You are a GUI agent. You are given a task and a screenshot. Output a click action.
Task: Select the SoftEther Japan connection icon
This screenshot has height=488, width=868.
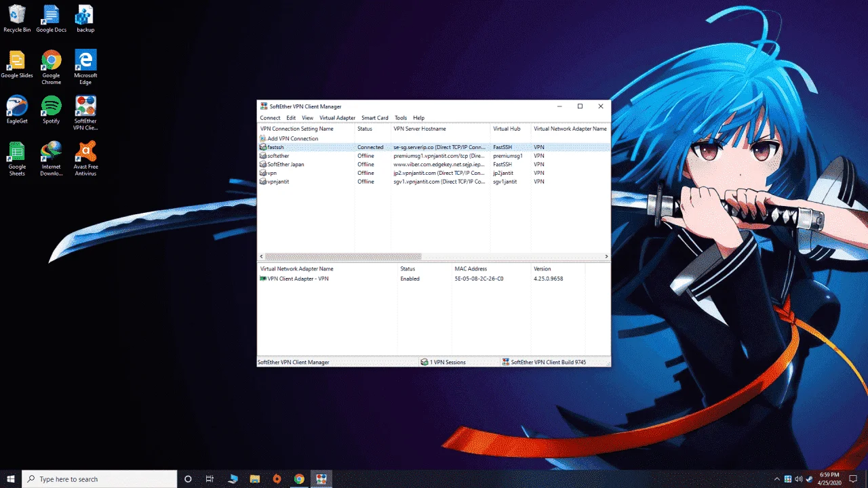[263, 164]
